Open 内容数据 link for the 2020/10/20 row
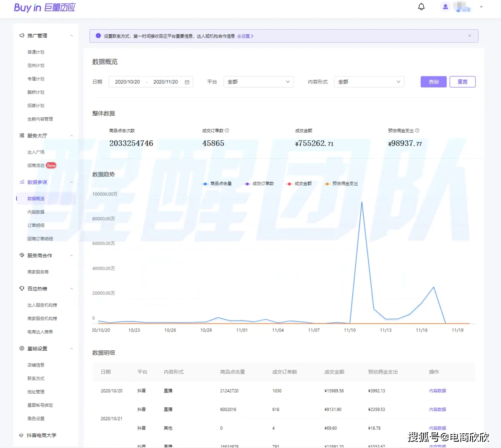501x448 pixels. [438, 391]
